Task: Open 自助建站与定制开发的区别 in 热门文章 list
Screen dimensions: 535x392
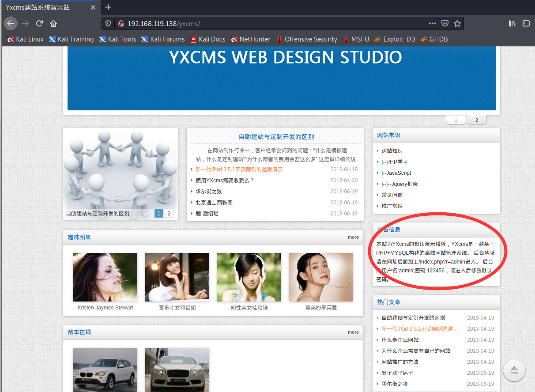Action: coord(413,318)
